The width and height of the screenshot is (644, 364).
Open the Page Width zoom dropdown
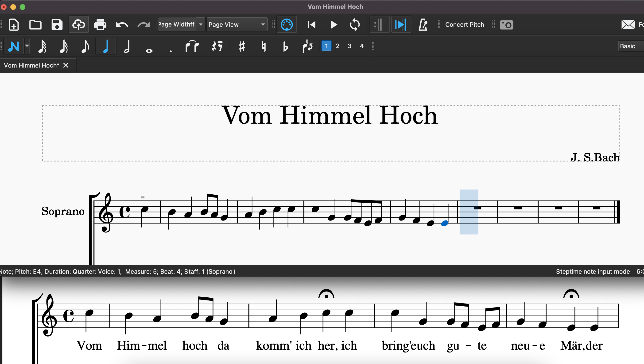(x=201, y=24)
